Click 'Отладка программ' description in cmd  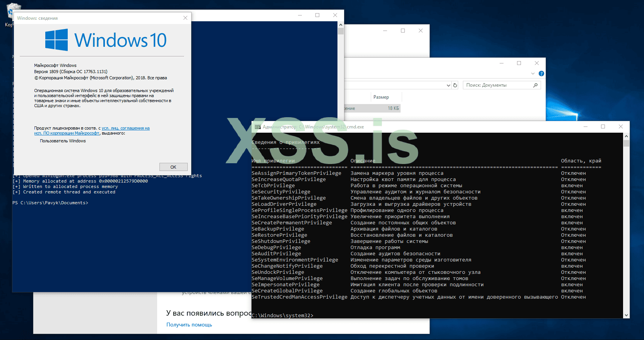tap(375, 248)
